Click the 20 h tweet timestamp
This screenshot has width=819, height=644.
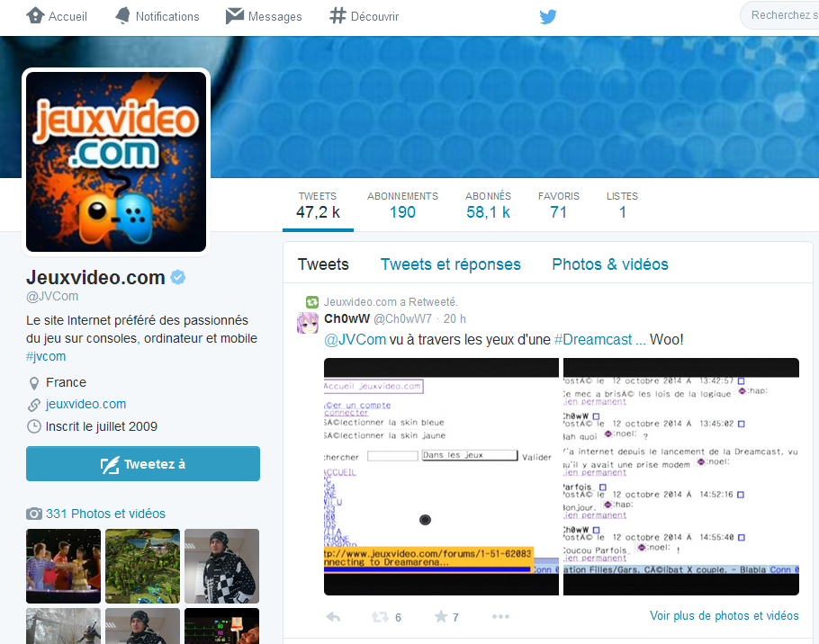tap(454, 318)
